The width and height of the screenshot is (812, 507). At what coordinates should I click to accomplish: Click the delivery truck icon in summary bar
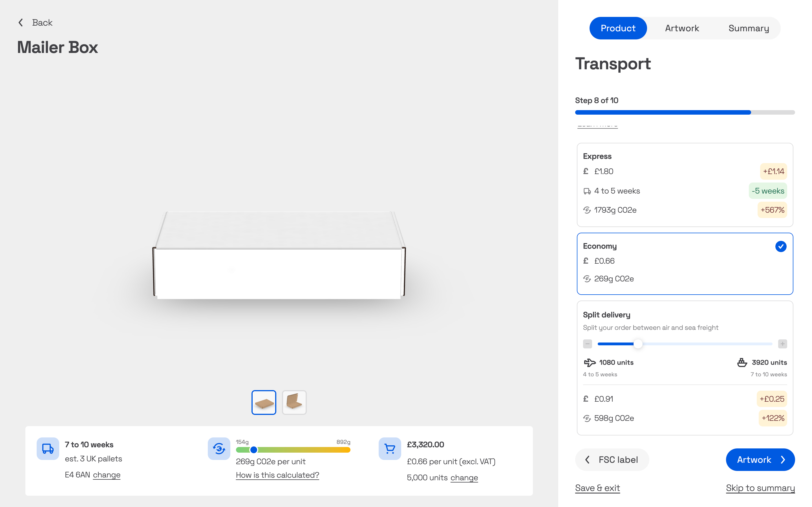pyautogui.click(x=48, y=448)
